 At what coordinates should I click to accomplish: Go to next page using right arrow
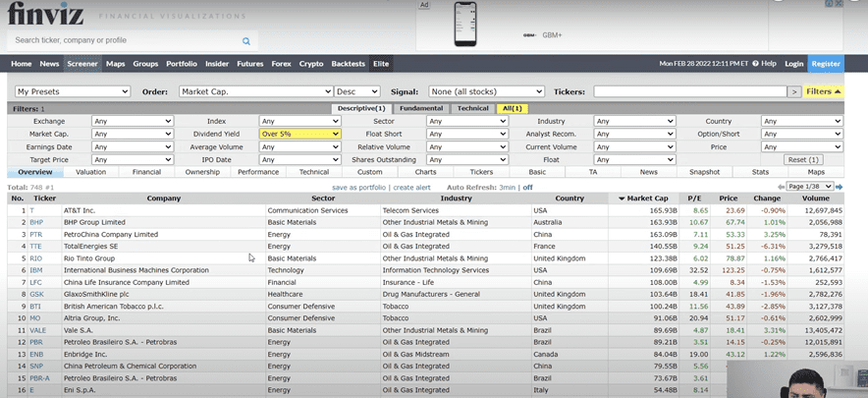click(x=839, y=186)
